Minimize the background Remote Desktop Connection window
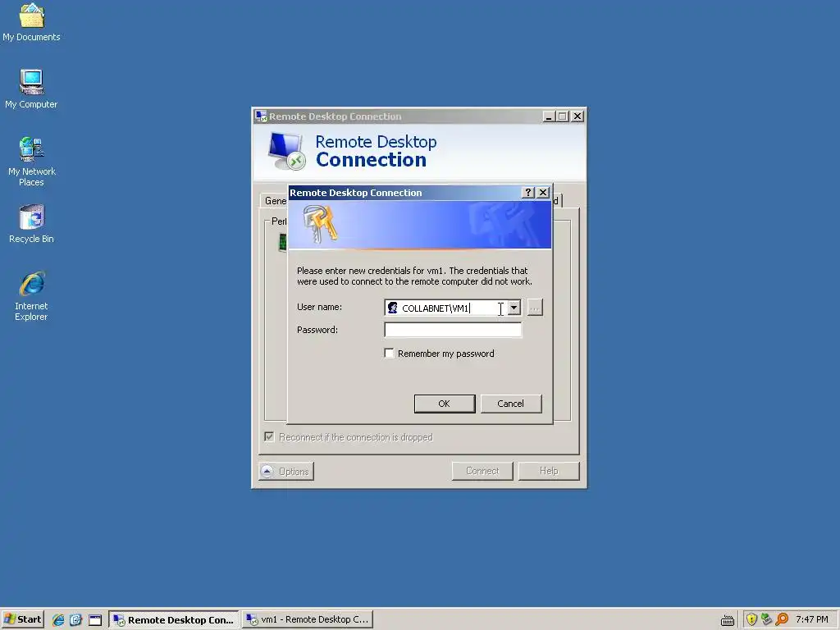The width and height of the screenshot is (840, 630). [549, 116]
